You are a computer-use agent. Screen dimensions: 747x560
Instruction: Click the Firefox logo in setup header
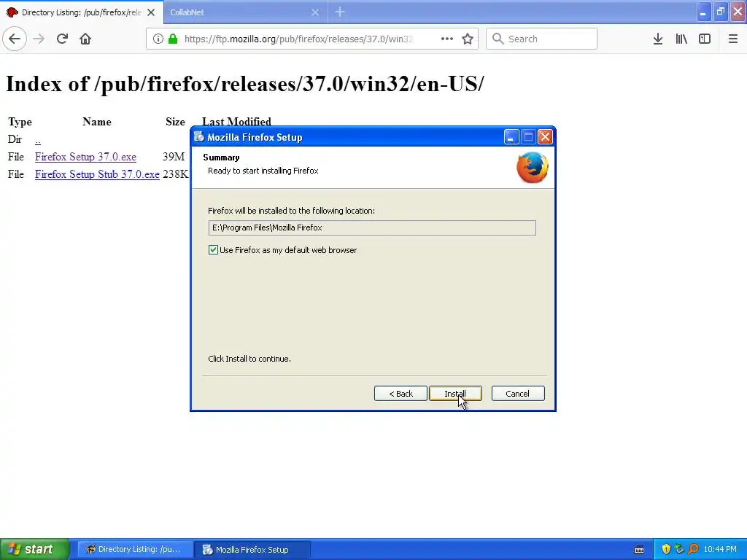[533, 167]
